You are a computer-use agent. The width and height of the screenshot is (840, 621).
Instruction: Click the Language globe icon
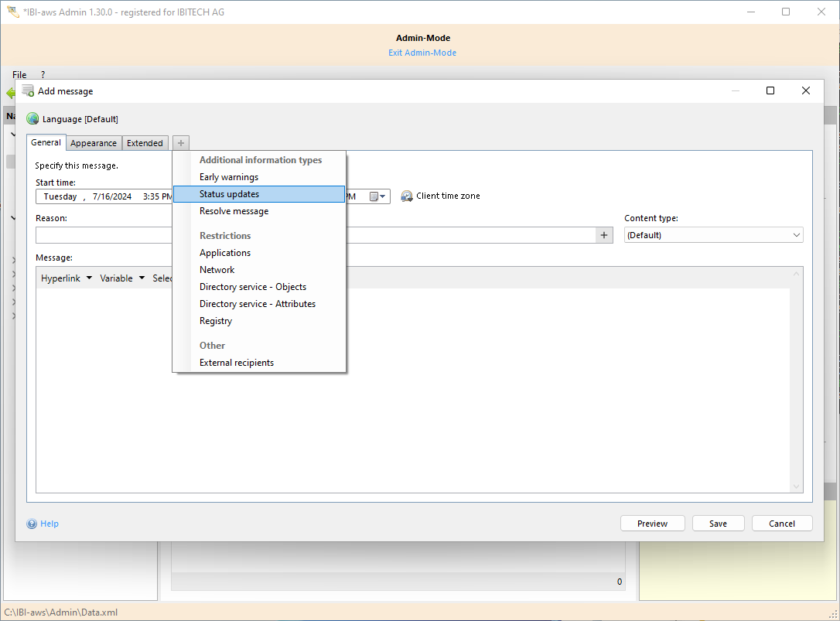point(32,119)
